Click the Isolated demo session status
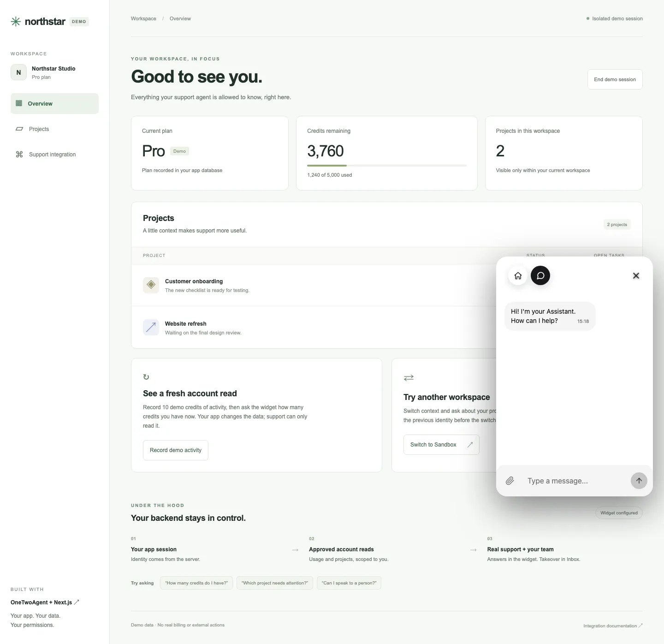 point(615,19)
